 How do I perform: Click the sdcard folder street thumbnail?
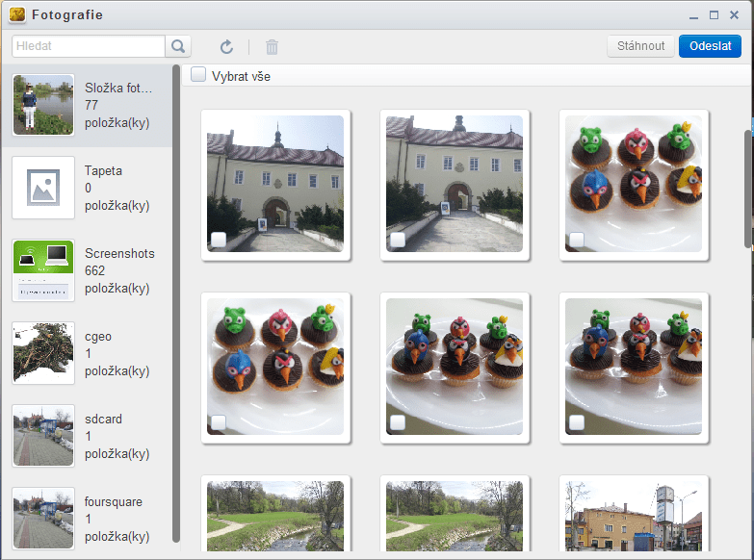tap(43, 436)
